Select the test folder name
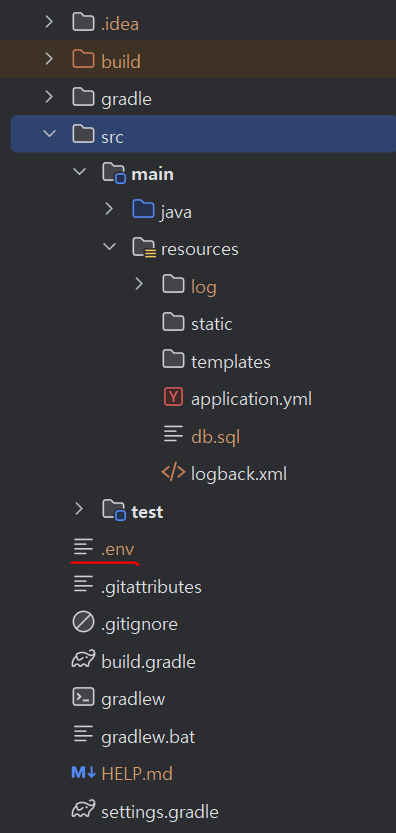Viewport: 396px width, 833px height. pos(147,512)
